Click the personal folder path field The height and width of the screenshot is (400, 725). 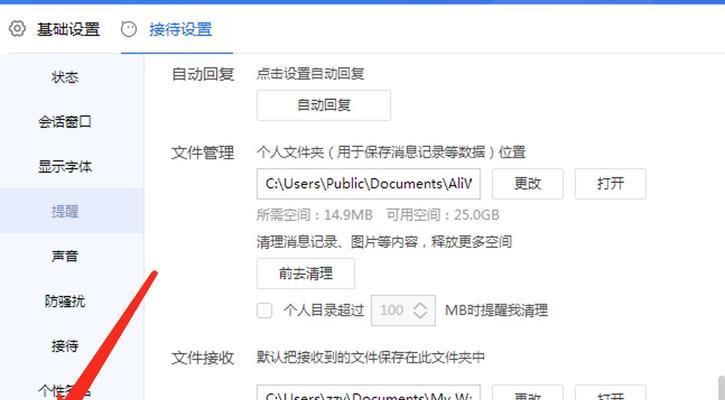click(x=369, y=184)
